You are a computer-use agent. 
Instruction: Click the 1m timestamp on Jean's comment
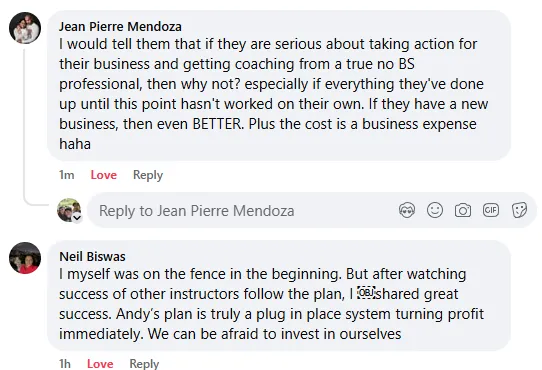[67, 175]
